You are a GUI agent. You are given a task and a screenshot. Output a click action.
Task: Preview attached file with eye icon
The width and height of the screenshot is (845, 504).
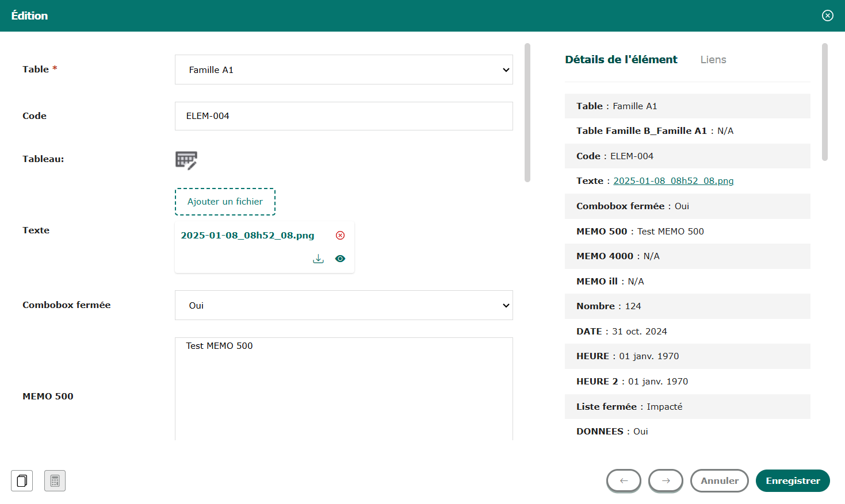click(x=341, y=259)
